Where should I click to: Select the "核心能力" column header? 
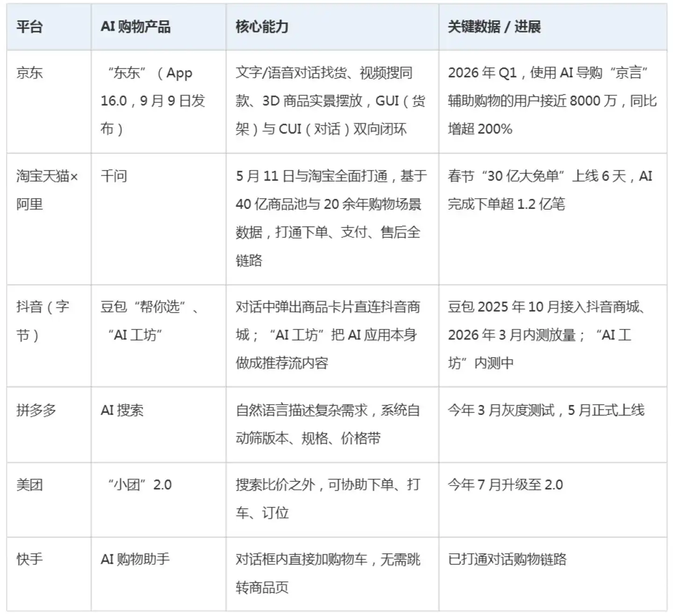(332, 27)
